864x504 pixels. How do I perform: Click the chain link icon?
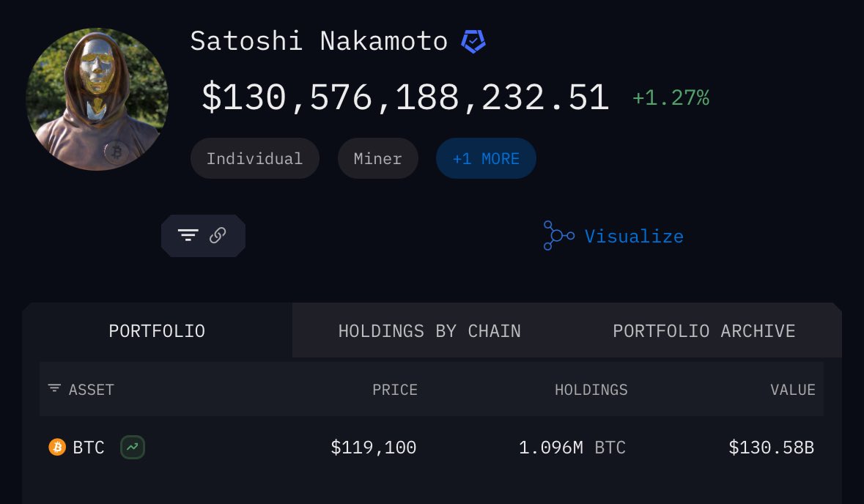pyautogui.click(x=218, y=235)
